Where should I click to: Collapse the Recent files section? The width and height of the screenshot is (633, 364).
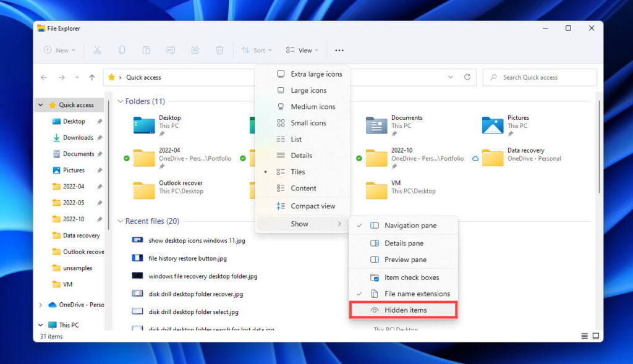[x=120, y=221]
